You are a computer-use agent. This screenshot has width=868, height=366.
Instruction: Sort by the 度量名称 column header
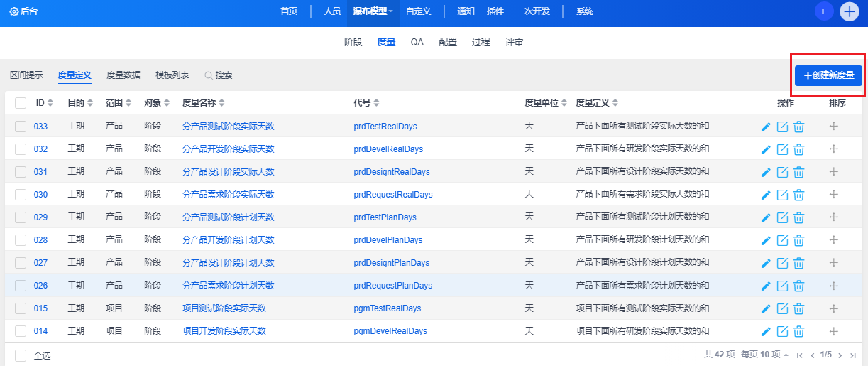pos(203,103)
